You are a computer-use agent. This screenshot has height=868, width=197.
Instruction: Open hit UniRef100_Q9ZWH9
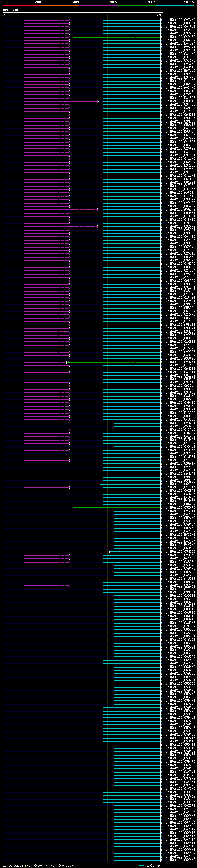click(180, 20)
